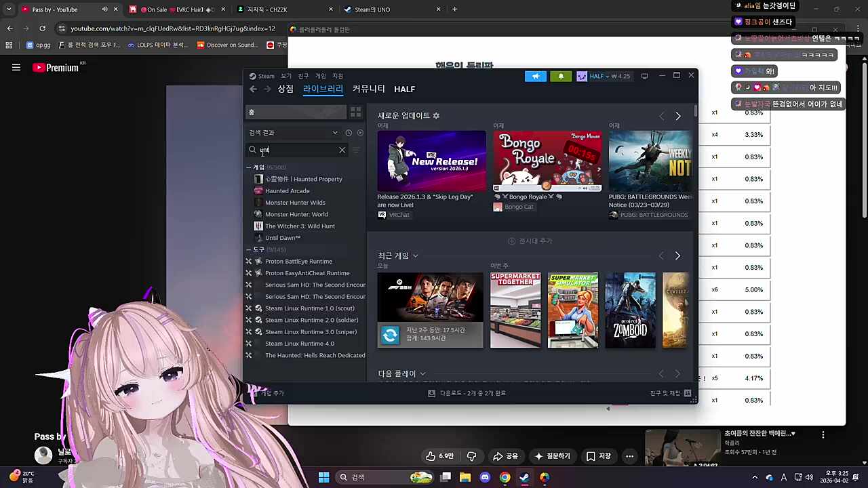Open the 최근 게임 dropdown
The width and height of the screenshot is (868, 488).
415,256
